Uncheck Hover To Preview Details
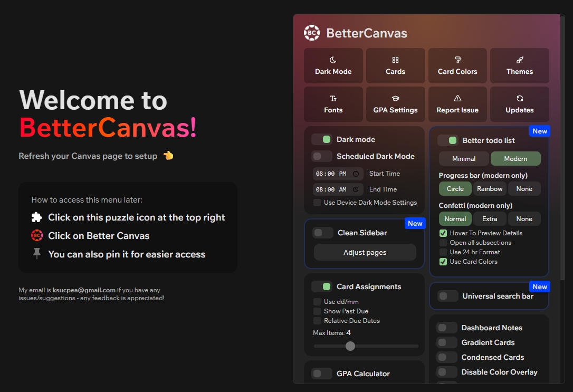 443,233
